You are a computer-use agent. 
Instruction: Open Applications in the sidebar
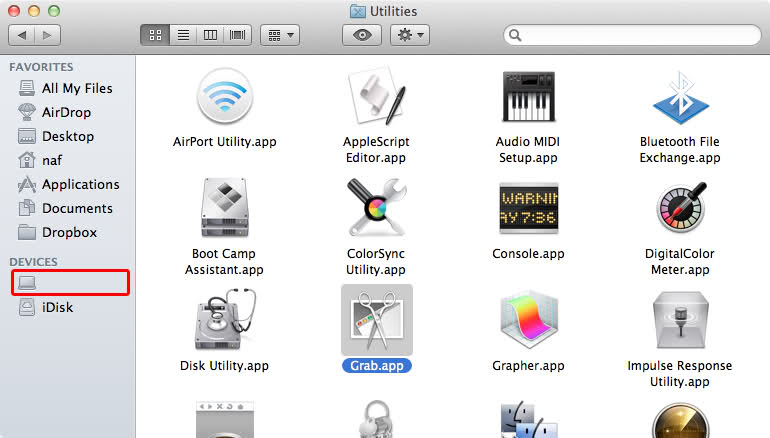(x=69, y=185)
